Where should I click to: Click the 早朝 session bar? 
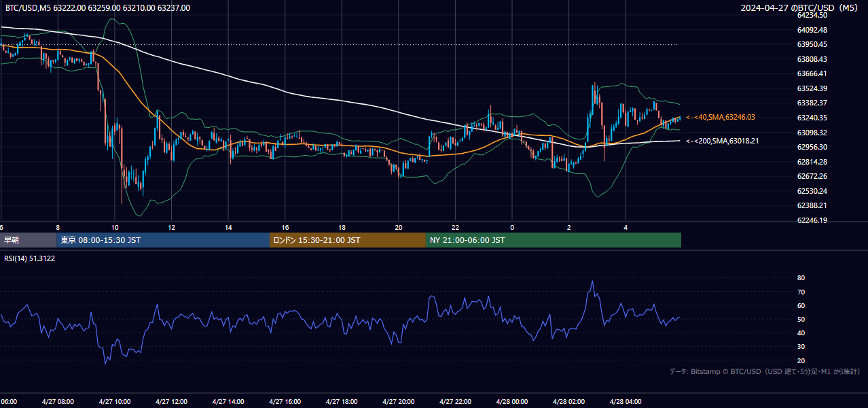point(28,240)
